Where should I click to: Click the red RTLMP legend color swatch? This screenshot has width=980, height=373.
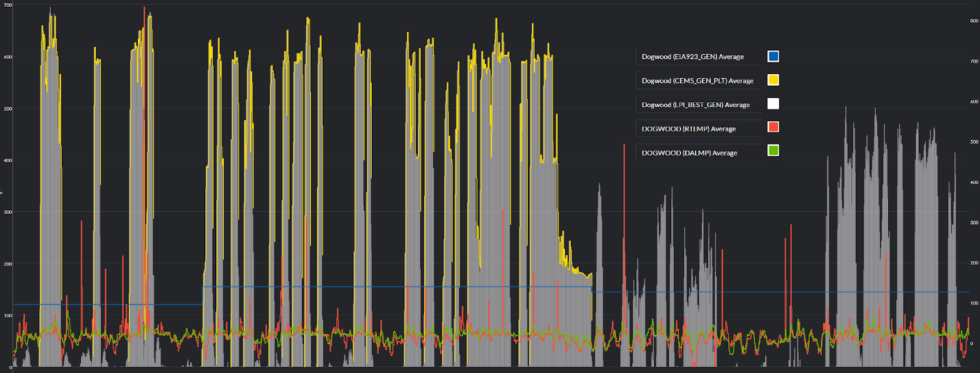pyautogui.click(x=773, y=127)
